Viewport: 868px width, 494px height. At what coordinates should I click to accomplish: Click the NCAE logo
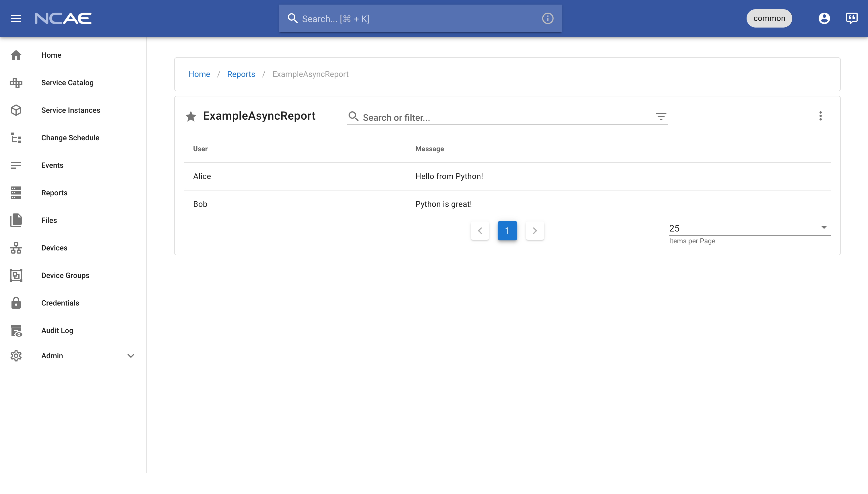[63, 18]
